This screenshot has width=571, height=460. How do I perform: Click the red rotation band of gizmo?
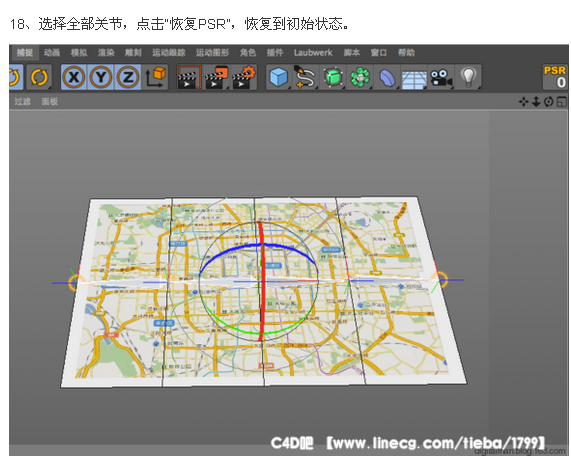pyautogui.click(x=261, y=280)
